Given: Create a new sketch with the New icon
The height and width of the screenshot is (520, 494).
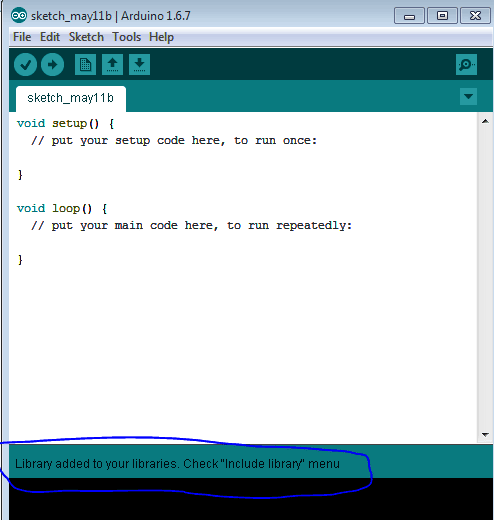Looking at the screenshot, I should click(x=85, y=64).
